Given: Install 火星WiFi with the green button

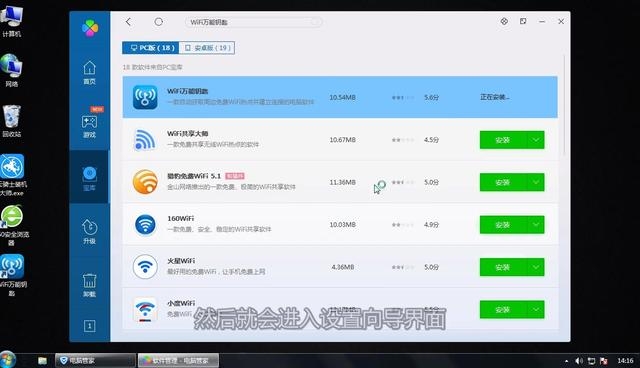Looking at the screenshot, I should 503,267.
